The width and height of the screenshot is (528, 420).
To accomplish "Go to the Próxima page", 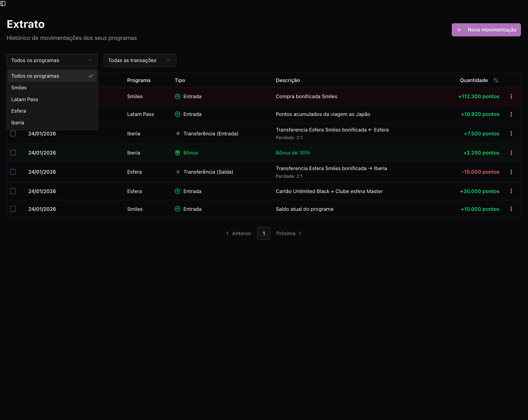I will (x=286, y=233).
